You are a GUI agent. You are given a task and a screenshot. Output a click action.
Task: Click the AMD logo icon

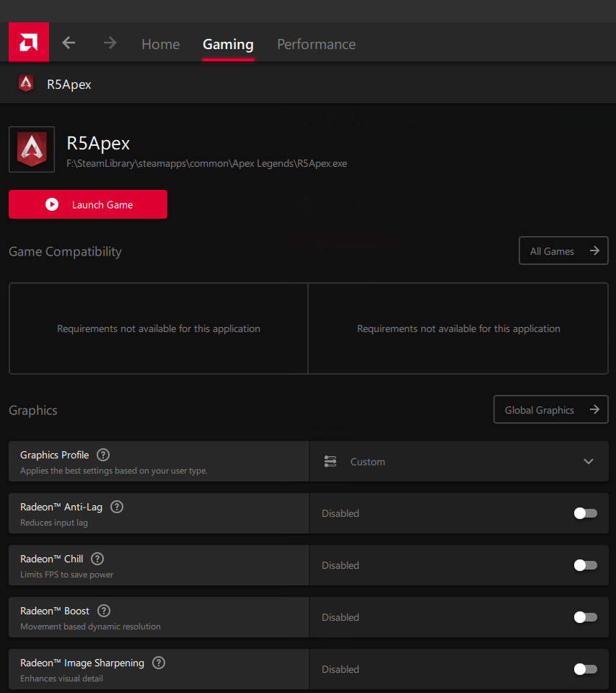point(29,43)
